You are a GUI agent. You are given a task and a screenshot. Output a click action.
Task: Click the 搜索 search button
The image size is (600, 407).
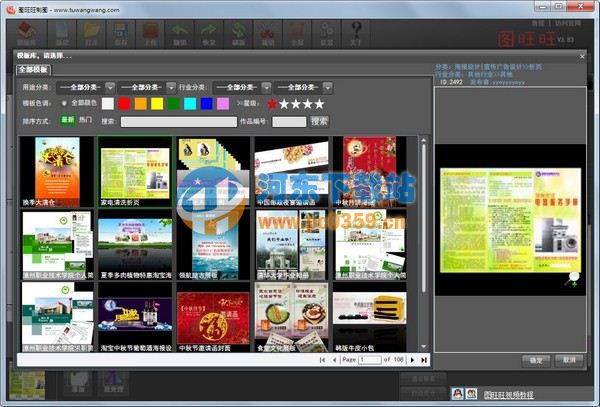[x=319, y=122]
